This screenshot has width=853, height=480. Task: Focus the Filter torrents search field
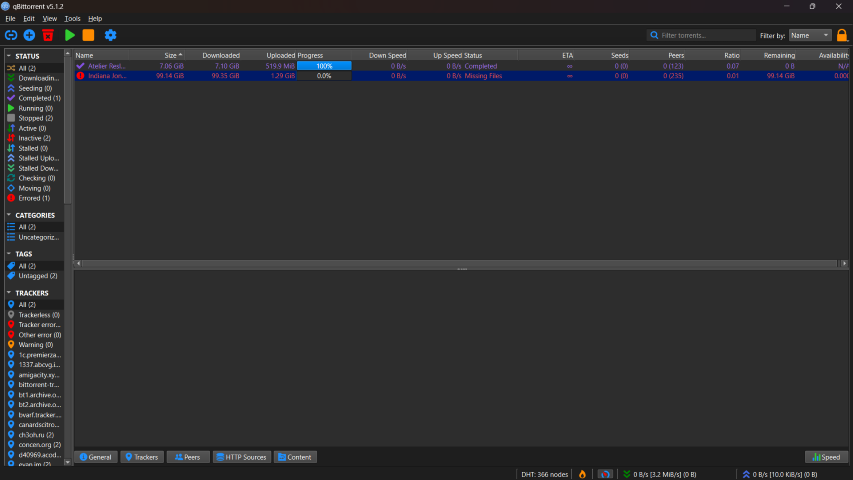701,35
